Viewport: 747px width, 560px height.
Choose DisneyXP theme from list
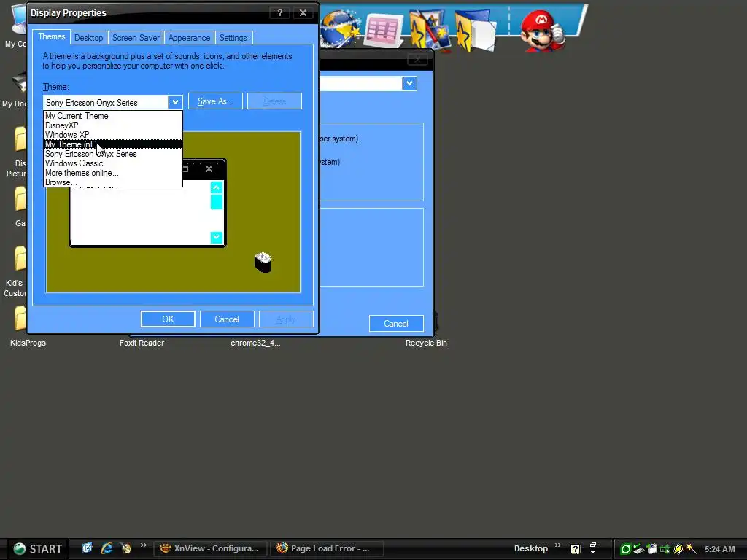[x=113, y=125]
